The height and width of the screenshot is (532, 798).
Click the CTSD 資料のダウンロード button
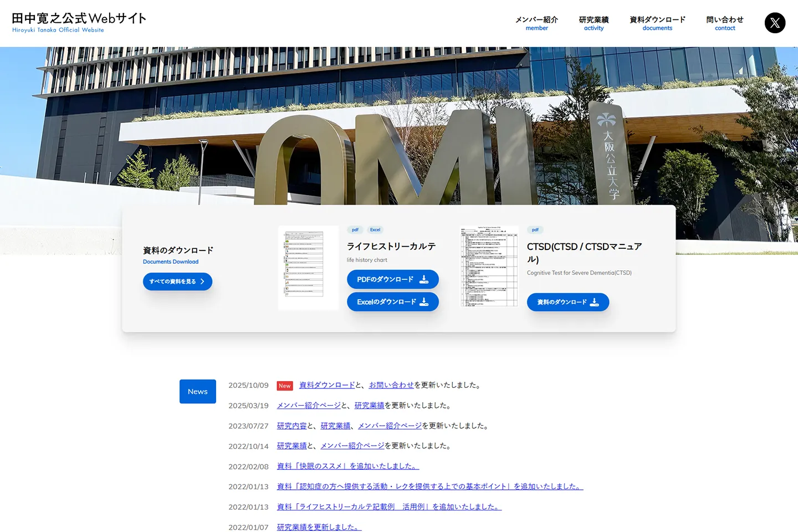568,302
